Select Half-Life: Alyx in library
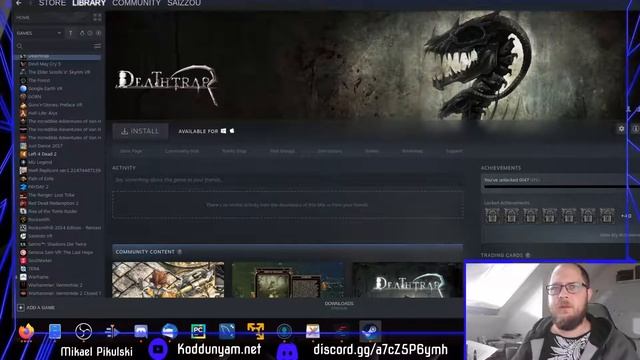The height and width of the screenshot is (360, 640). click(42, 113)
